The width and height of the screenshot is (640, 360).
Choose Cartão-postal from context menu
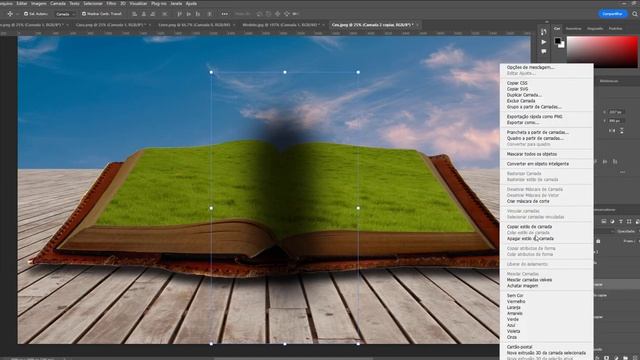[x=519, y=347]
